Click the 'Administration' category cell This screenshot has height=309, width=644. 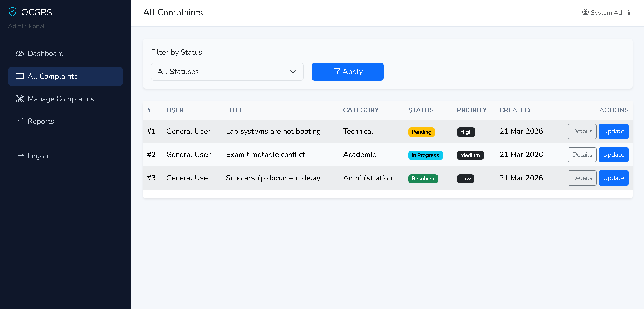coord(368,178)
